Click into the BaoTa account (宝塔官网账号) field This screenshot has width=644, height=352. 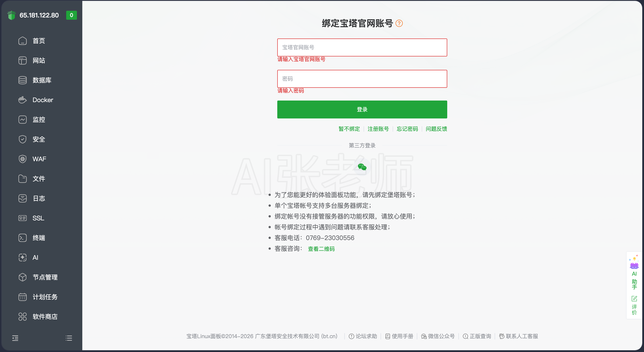tap(362, 47)
